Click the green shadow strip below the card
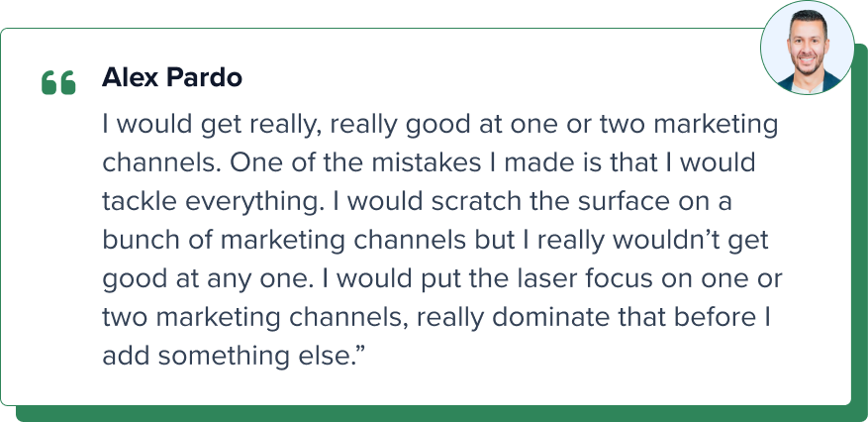The width and height of the screenshot is (868, 422). (435, 413)
